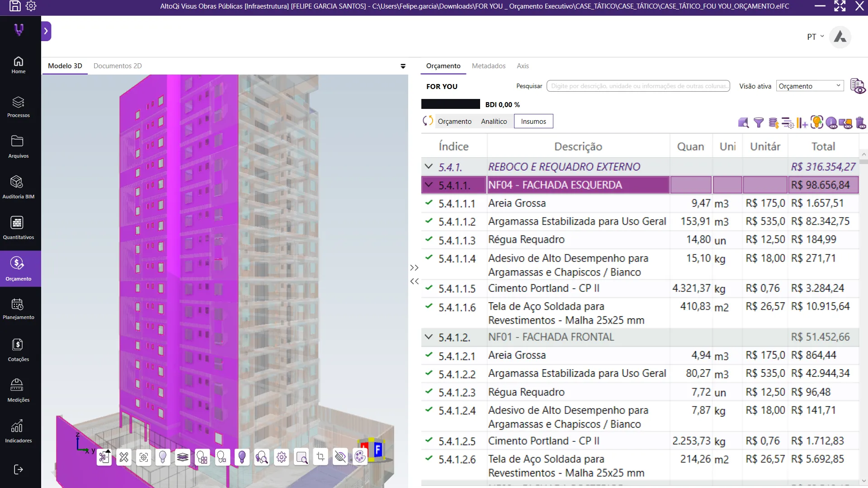868x488 pixels.
Task: Open the Cotações sidebar module
Action: [x=18, y=350]
